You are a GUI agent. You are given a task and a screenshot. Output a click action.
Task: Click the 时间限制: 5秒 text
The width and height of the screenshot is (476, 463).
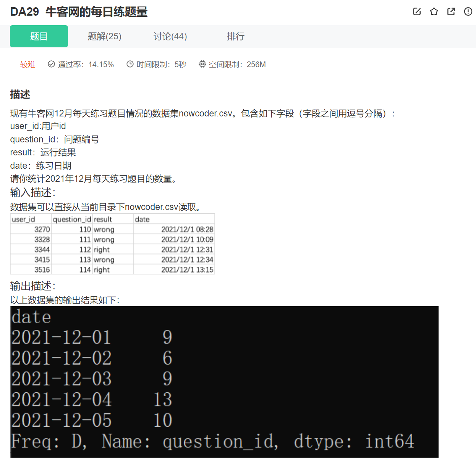click(161, 65)
